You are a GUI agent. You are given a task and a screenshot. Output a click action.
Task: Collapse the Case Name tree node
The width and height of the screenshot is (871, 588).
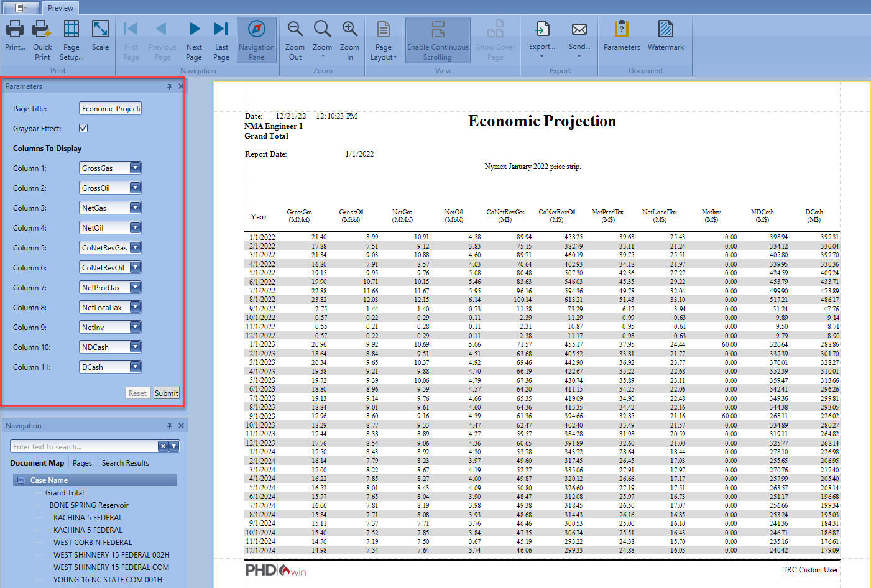21,480
